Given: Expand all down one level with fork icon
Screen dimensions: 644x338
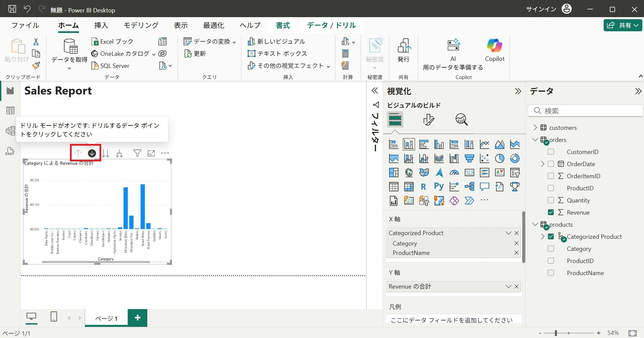Looking at the screenshot, I should pyautogui.click(x=119, y=153).
